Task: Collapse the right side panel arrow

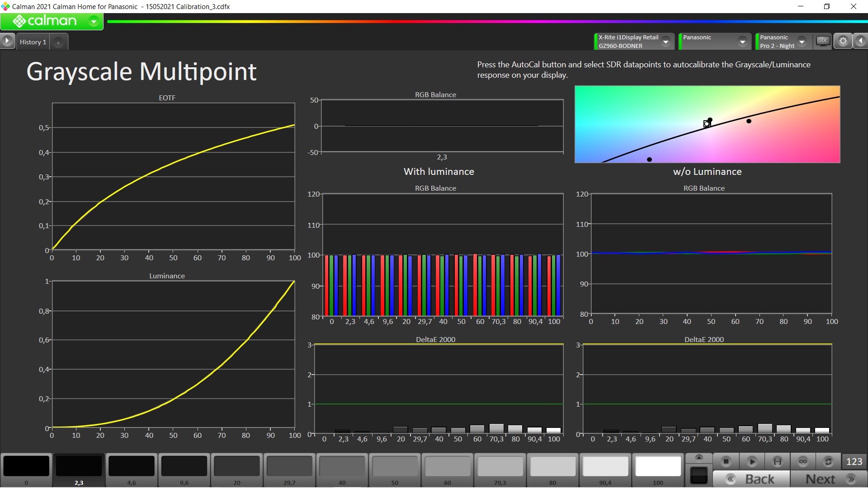Action: click(x=861, y=41)
